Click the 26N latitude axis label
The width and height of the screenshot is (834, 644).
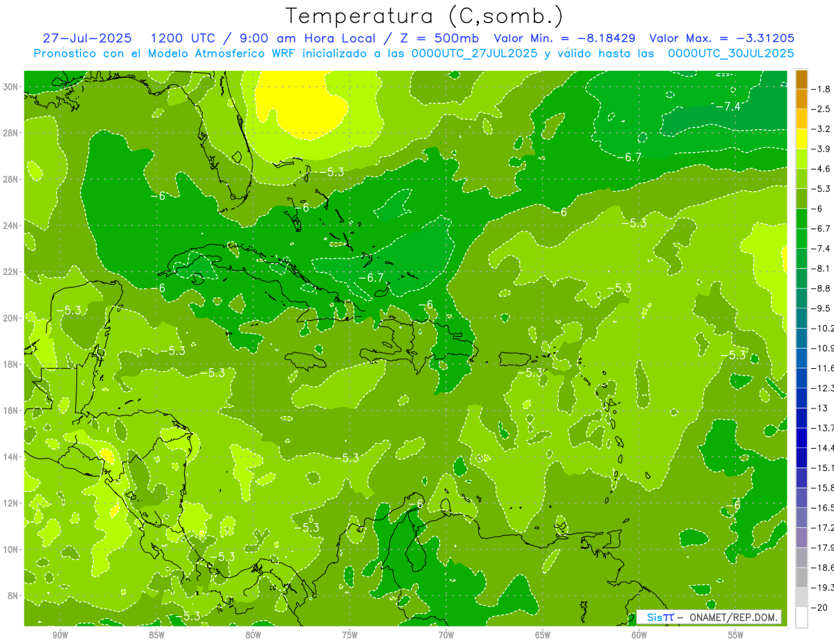(12, 179)
